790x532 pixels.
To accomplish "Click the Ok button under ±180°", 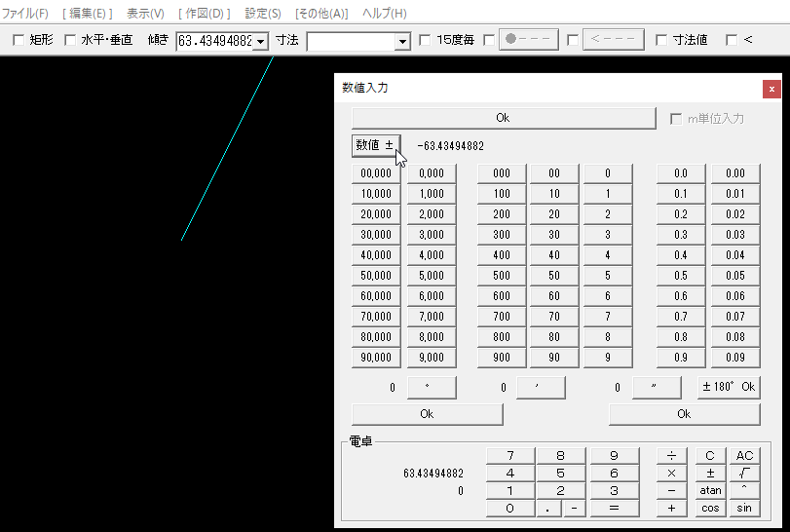I will [x=684, y=414].
